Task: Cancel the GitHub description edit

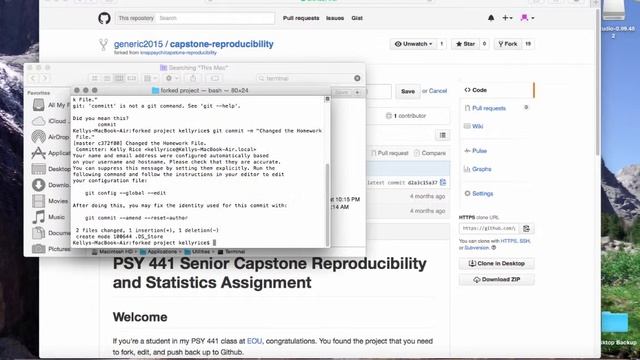Action: point(438,91)
